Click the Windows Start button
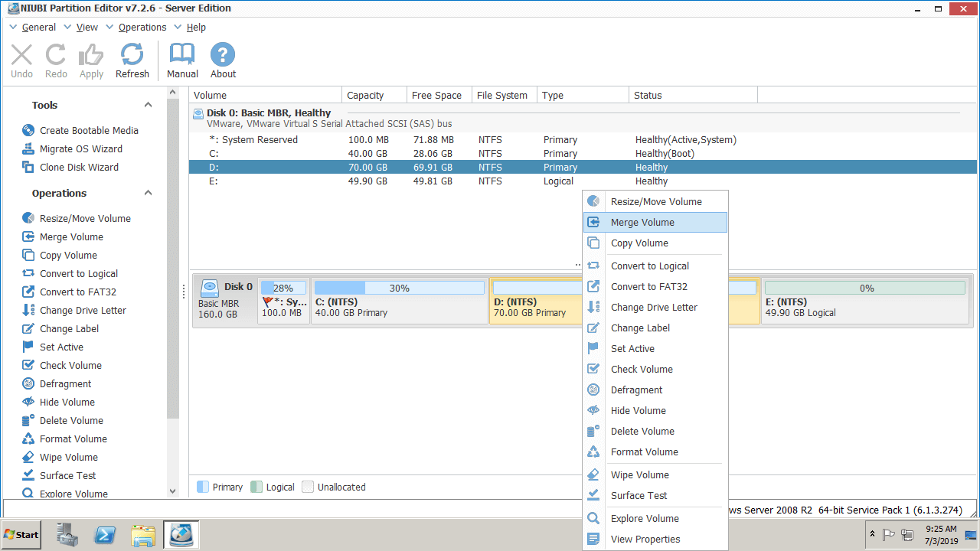This screenshot has height=551, width=980. pyautogui.click(x=21, y=535)
